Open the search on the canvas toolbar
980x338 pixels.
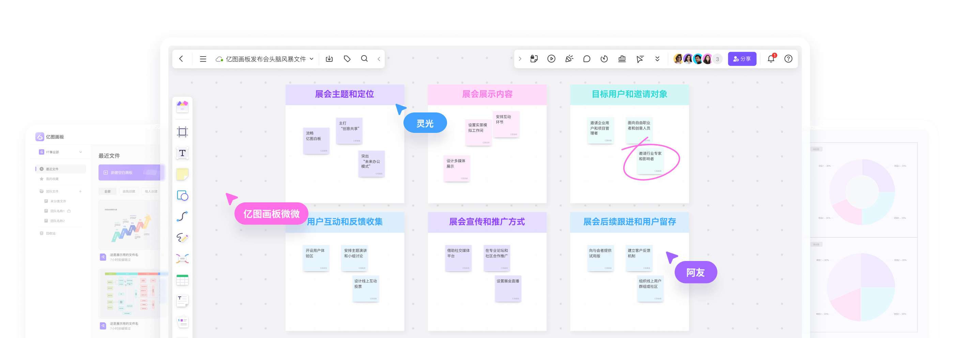[364, 59]
